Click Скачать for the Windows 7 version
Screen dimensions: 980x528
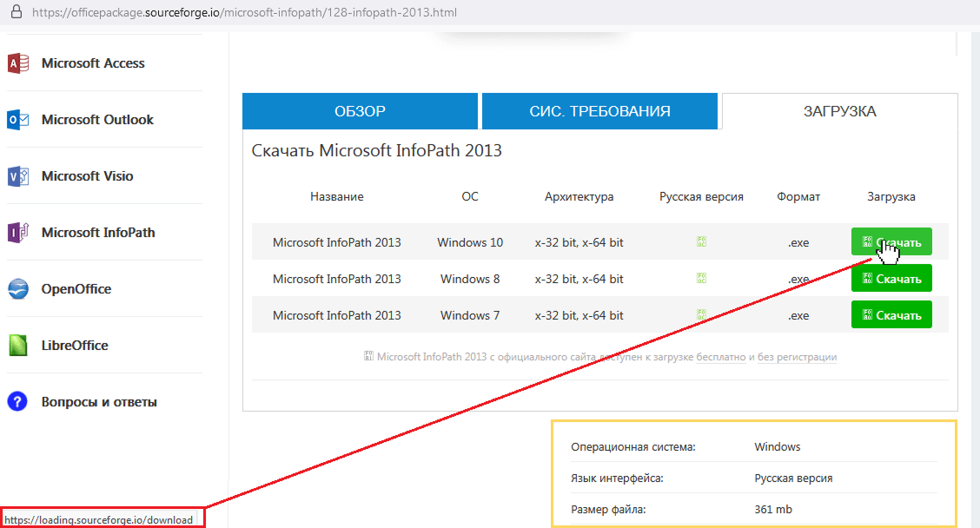(891, 314)
